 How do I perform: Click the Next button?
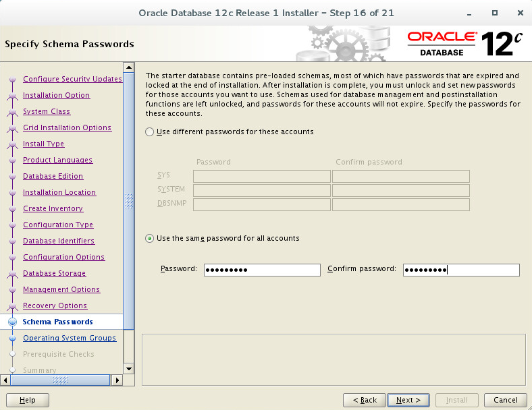point(408,400)
